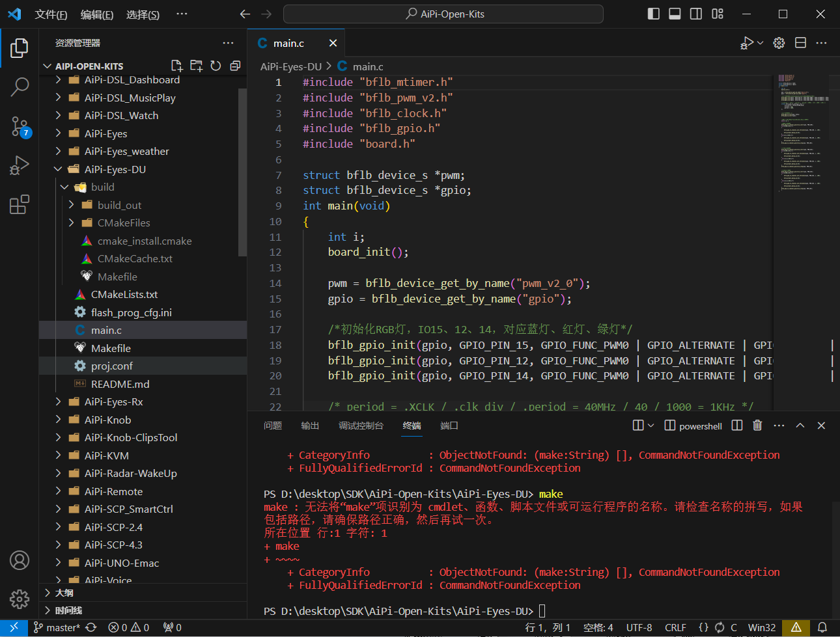Split the terminal panel
Image resolution: width=840 pixels, height=637 pixels.
[x=737, y=426]
